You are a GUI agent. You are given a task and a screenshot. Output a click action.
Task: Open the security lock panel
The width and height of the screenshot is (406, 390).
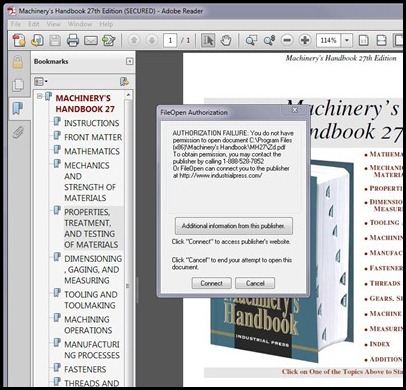click(x=18, y=62)
